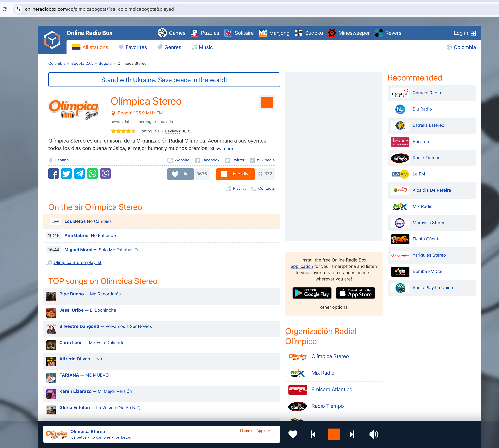Open Olímpica Stereo playlist link

point(78,262)
